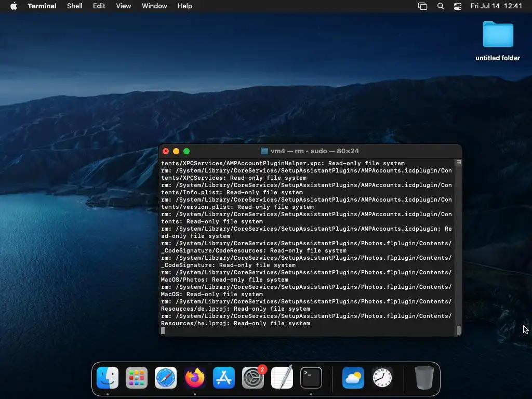Open the Weather app from the Dock
The width and height of the screenshot is (532, 399).
pos(353,378)
